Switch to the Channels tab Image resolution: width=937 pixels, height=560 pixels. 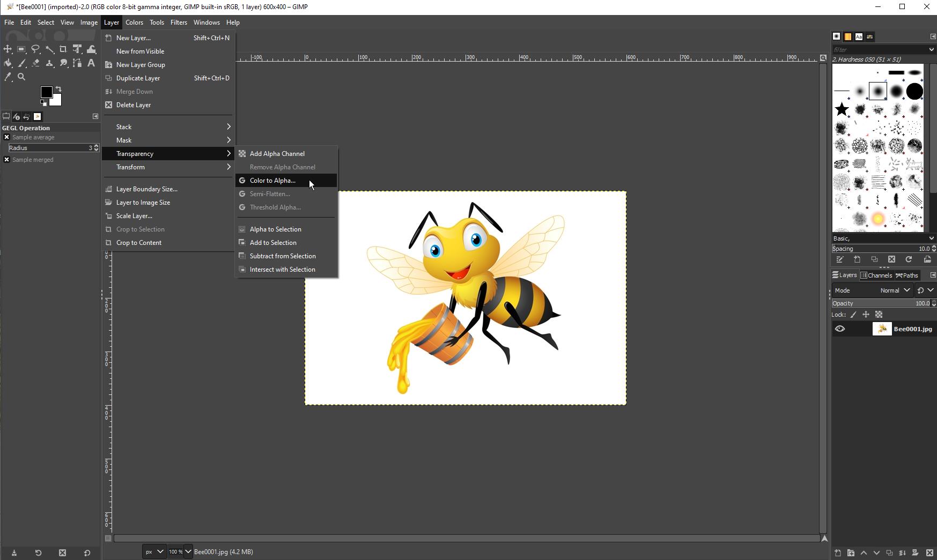(876, 275)
